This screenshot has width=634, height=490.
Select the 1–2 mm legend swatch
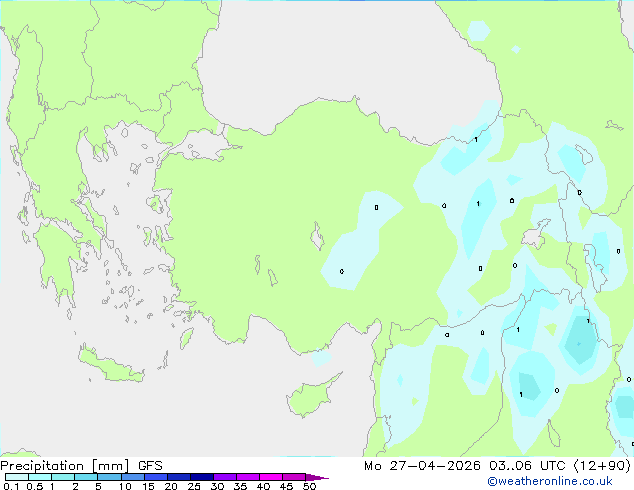point(63,477)
